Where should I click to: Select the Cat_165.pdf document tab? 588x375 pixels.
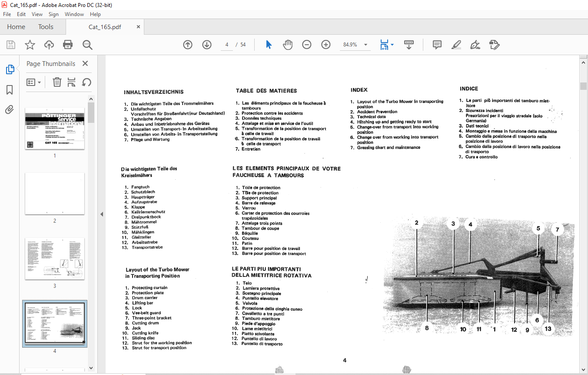pyautogui.click(x=105, y=27)
